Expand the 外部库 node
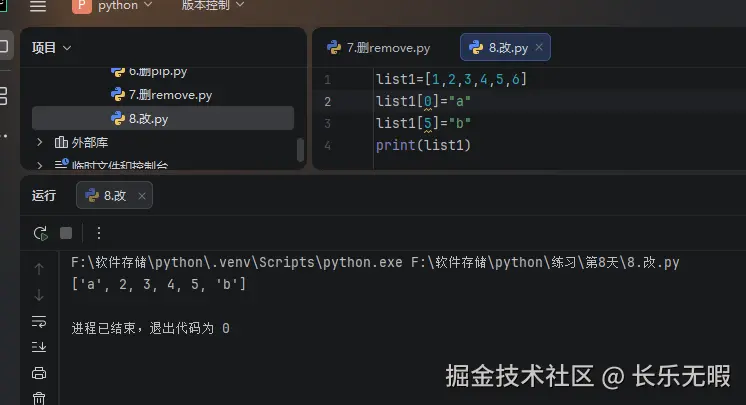 (40, 142)
